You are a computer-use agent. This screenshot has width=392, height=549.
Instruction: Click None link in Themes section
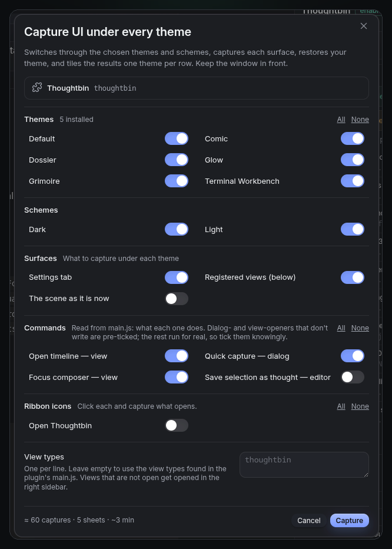tap(360, 120)
